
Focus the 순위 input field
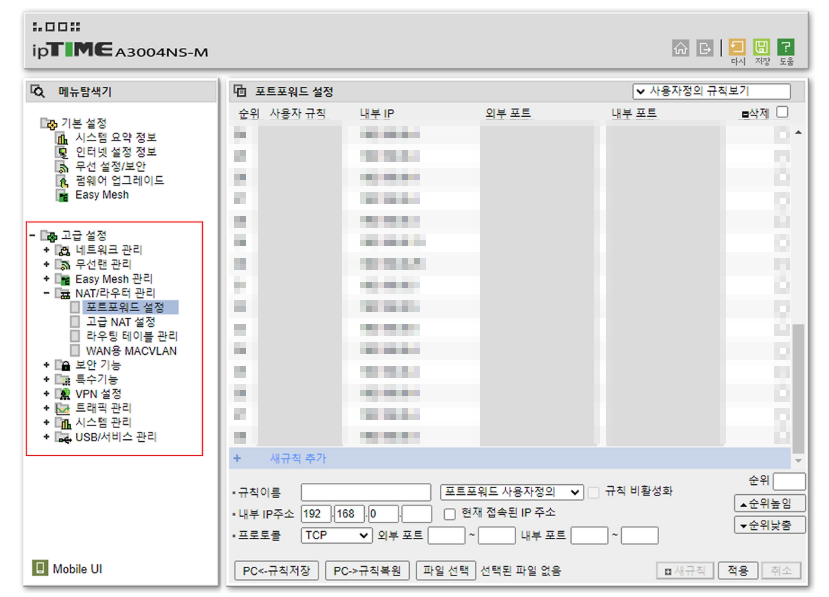coord(789,482)
